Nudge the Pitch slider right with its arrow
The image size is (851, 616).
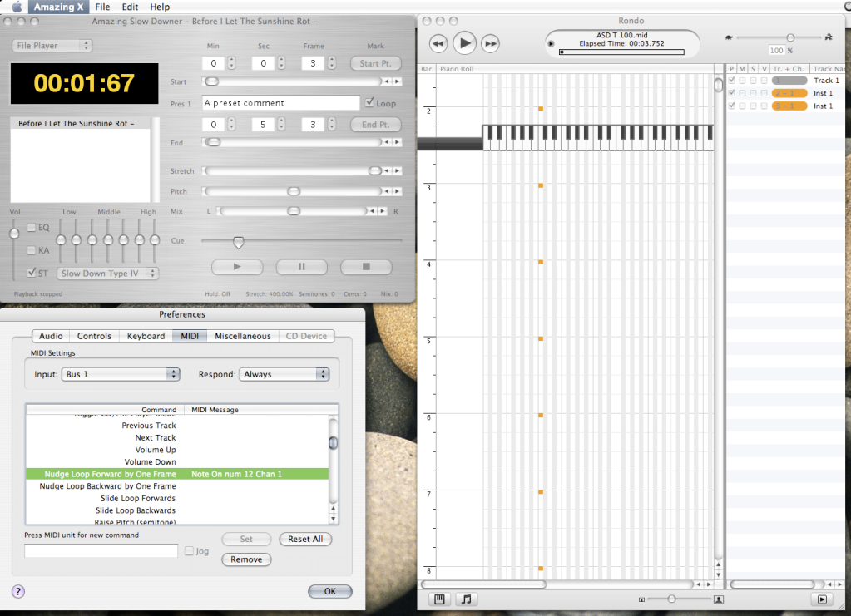(x=398, y=191)
